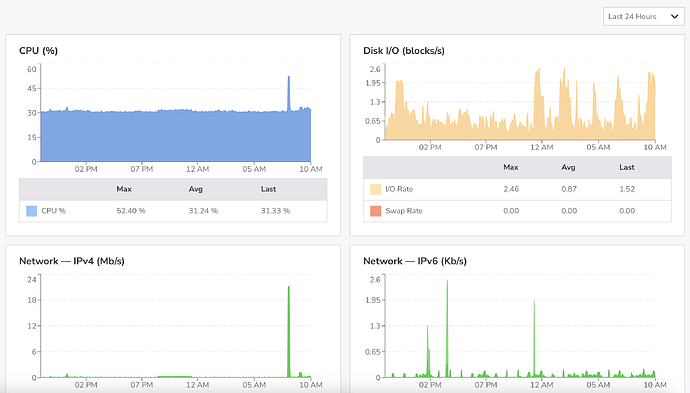Open the Last 24 Hours time range dropdown
The image size is (690, 393).
(x=643, y=16)
